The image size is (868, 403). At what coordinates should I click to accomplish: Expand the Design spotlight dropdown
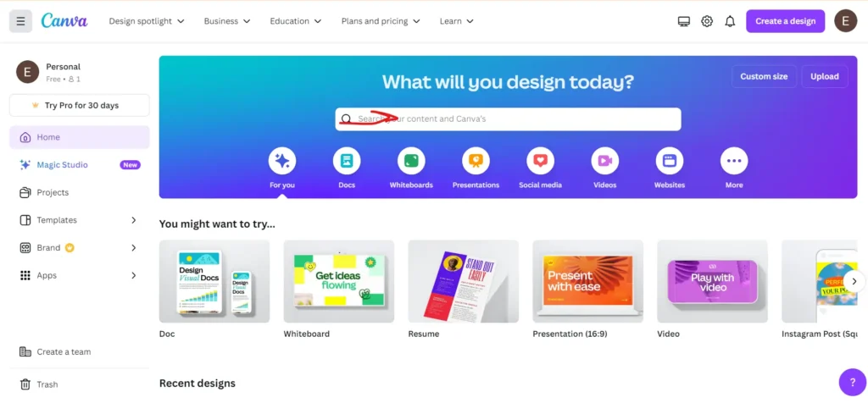(x=147, y=21)
